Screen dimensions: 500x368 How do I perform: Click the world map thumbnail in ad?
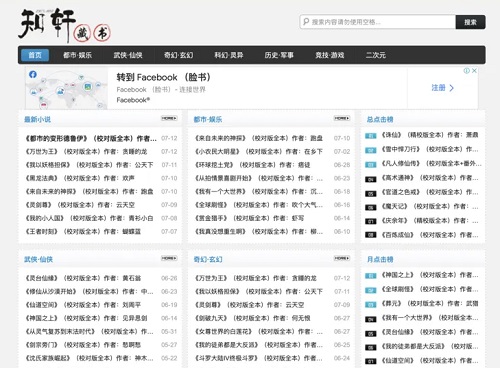pyautogui.click(x=67, y=88)
